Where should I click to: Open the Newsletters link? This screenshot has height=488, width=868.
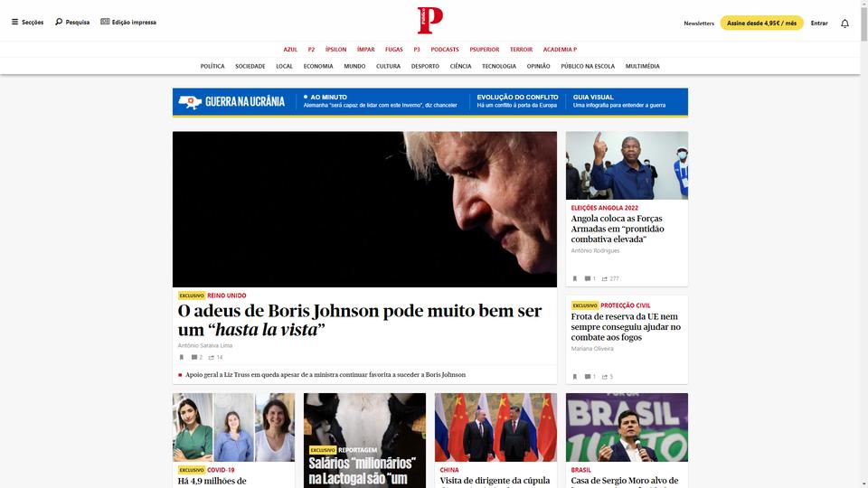(699, 23)
